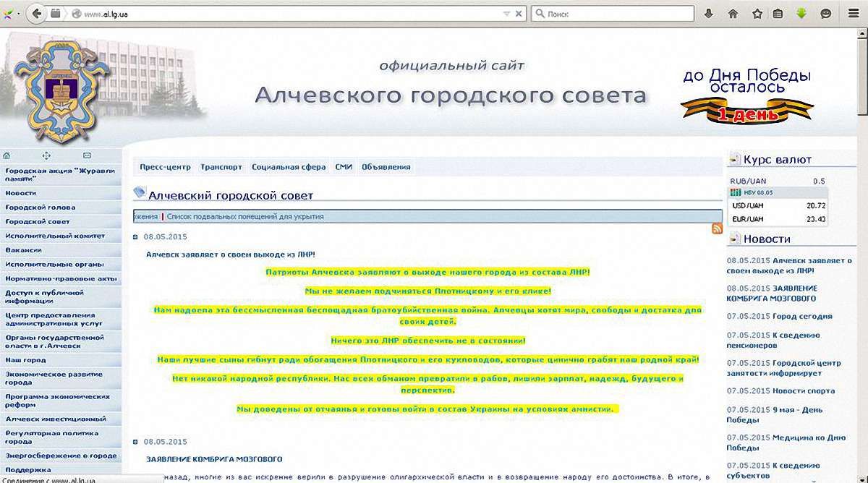Open news sidebar link К сведению пенсионеров
Viewport: 868px width, 483px height.
(773, 340)
